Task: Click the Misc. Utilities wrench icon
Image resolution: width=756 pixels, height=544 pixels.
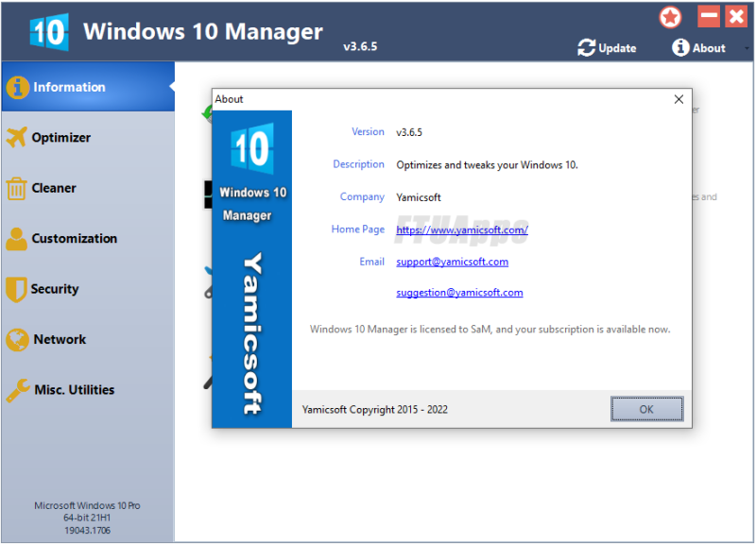Action: point(18,390)
